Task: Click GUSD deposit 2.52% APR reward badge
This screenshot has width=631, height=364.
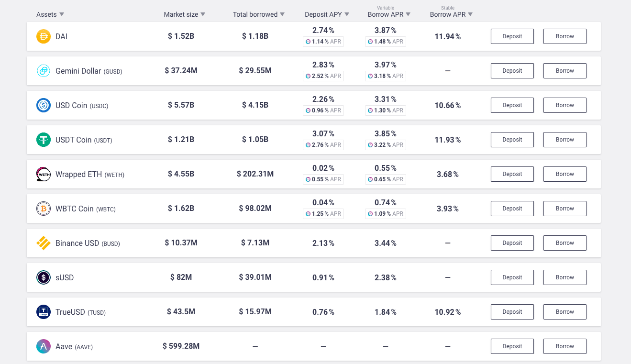Action: (x=323, y=76)
